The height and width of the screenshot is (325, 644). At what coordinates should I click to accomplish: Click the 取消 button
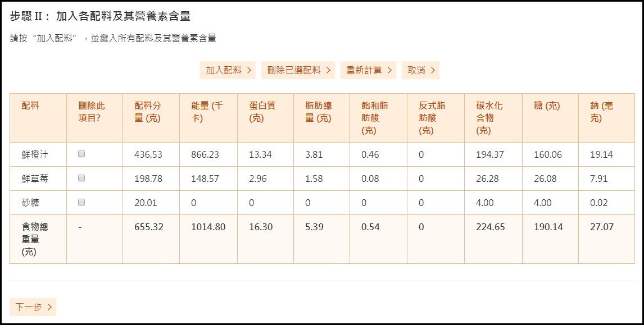pyautogui.click(x=420, y=70)
